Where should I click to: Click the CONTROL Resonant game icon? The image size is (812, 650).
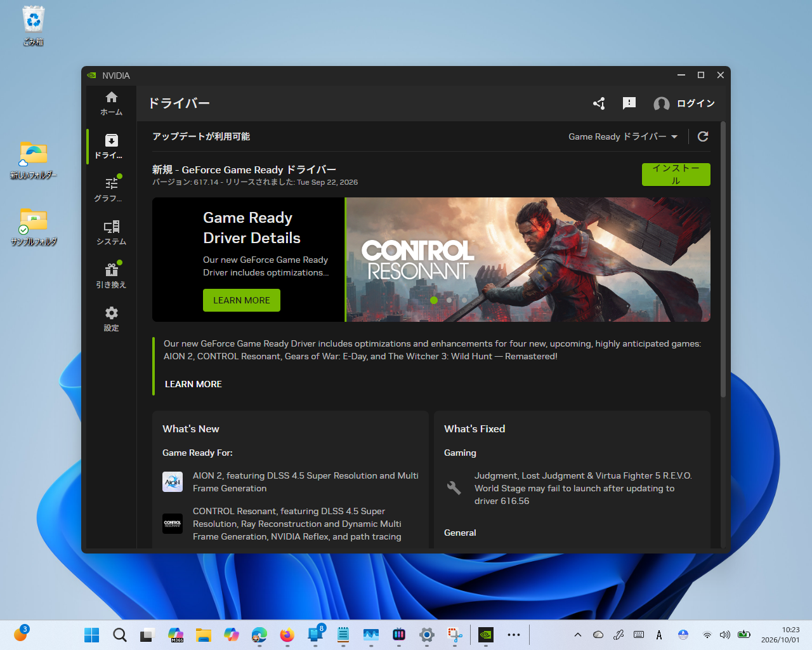tap(173, 524)
